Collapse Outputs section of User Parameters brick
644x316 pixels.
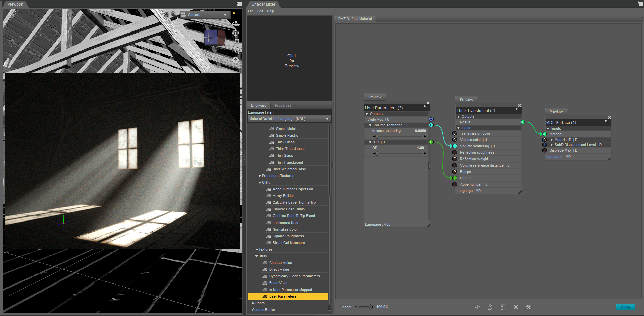pos(367,114)
